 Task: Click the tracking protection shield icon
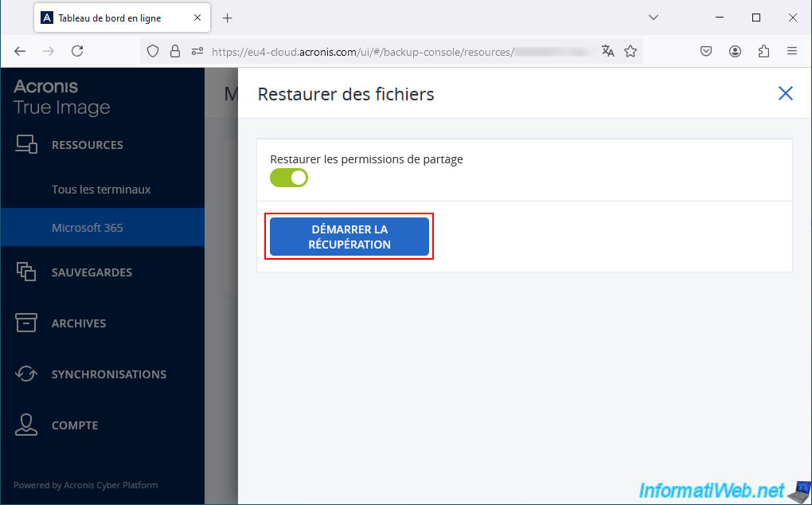click(x=153, y=51)
